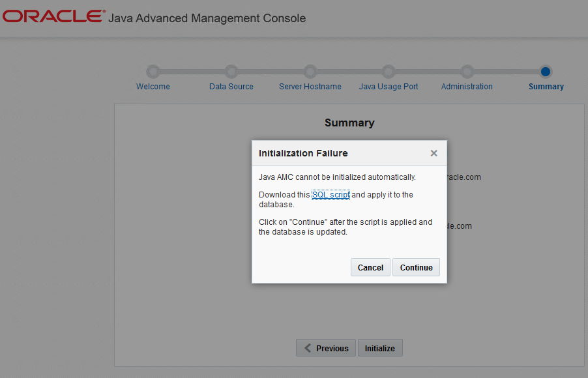Select the Welcome step circle
The height and width of the screenshot is (378, 588).
tap(153, 71)
